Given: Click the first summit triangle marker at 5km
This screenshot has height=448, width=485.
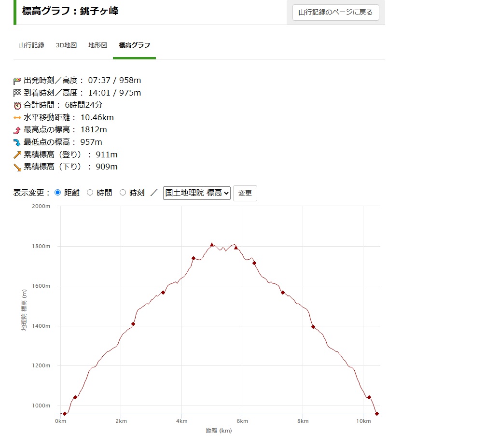Looking at the screenshot, I should pyautogui.click(x=211, y=245).
